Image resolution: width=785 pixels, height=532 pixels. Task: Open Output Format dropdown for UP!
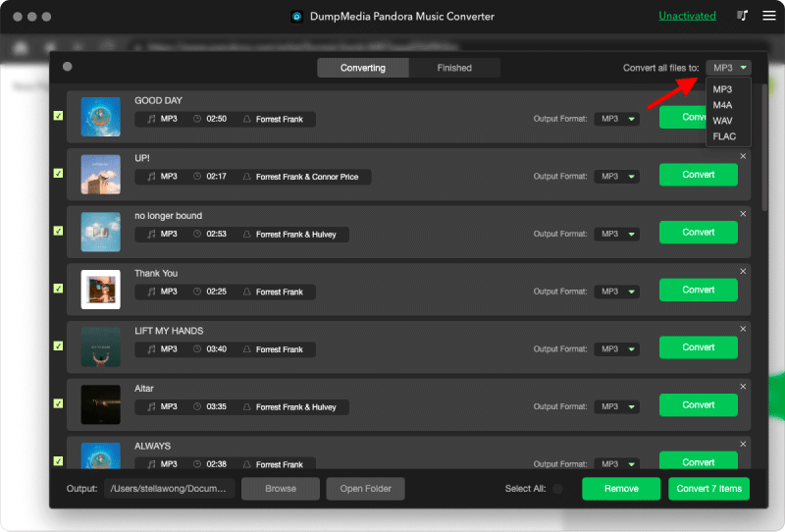click(x=617, y=177)
